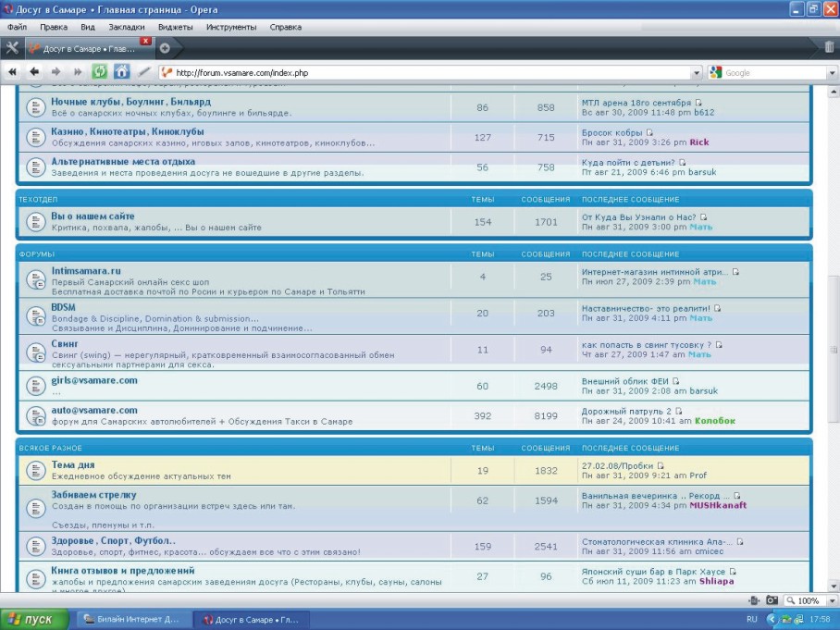This screenshot has width=840, height=630.
Task: Open the closed tabs trash icon
Action: (828, 47)
